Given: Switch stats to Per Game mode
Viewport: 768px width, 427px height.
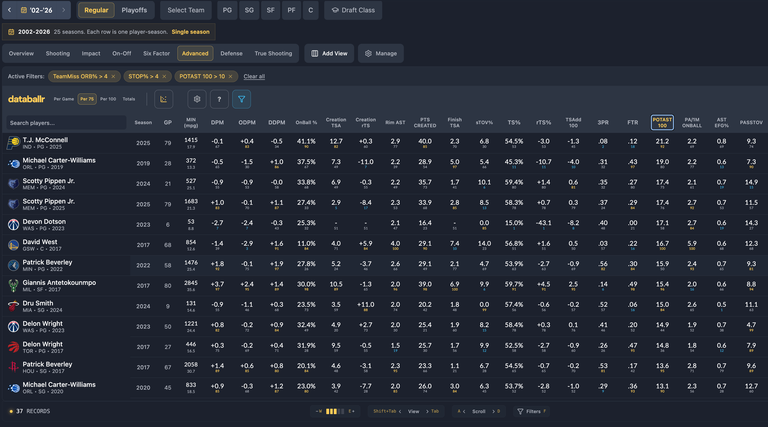Looking at the screenshot, I should (64, 99).
